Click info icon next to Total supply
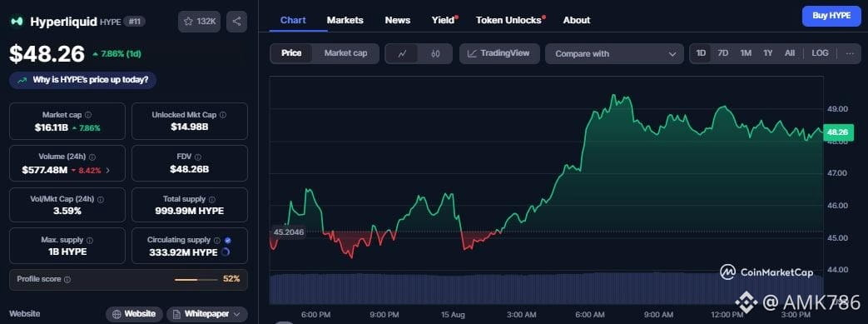This screenshot has width=868, height=324. pyautogui.click(x=212, y=199)
